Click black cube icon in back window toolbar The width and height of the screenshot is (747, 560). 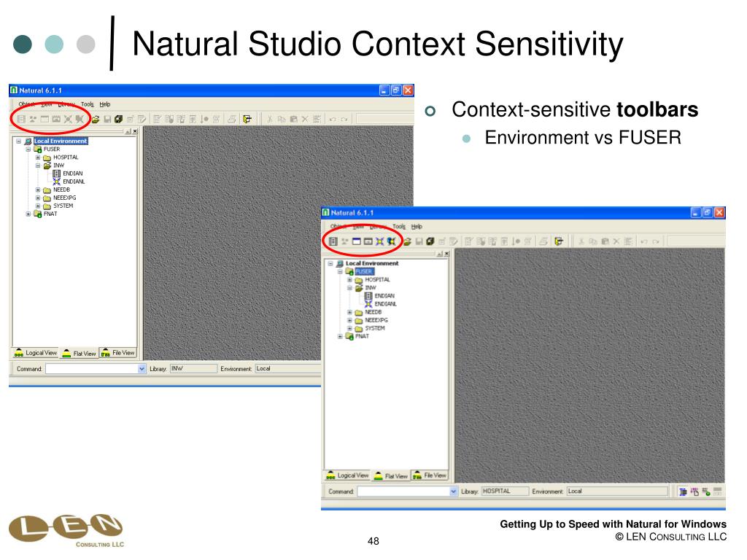[119, 119]
